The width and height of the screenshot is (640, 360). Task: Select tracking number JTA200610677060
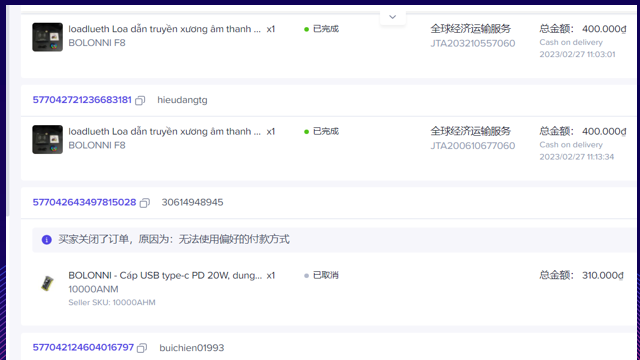(473, 146)
